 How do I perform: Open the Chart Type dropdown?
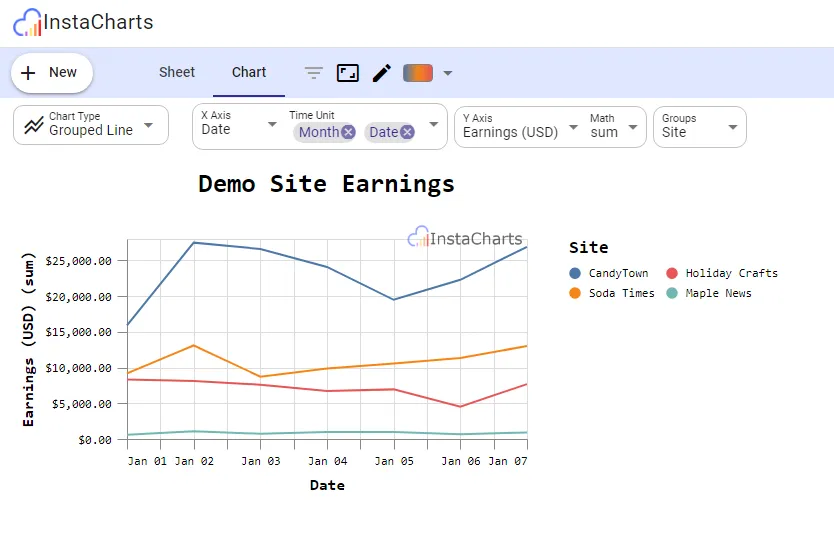(x=149, y=125)
